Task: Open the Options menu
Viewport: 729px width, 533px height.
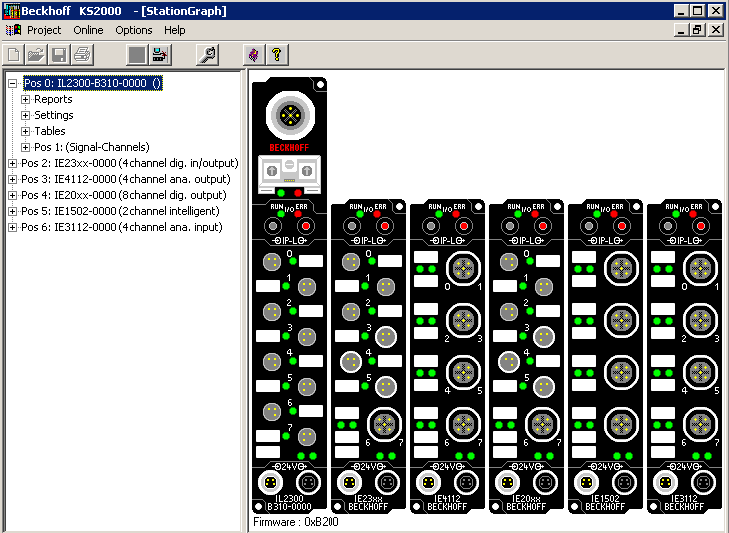Action: pos(133,30)
